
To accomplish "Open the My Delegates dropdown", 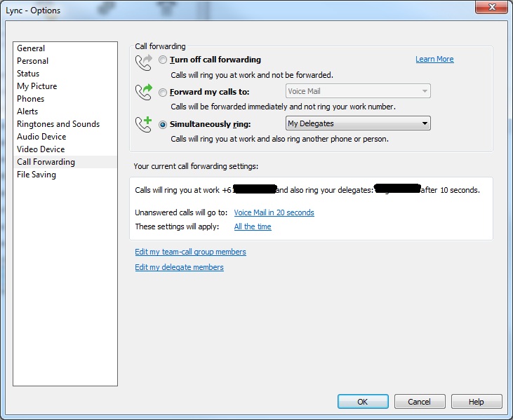I will [x=358, y=123].
